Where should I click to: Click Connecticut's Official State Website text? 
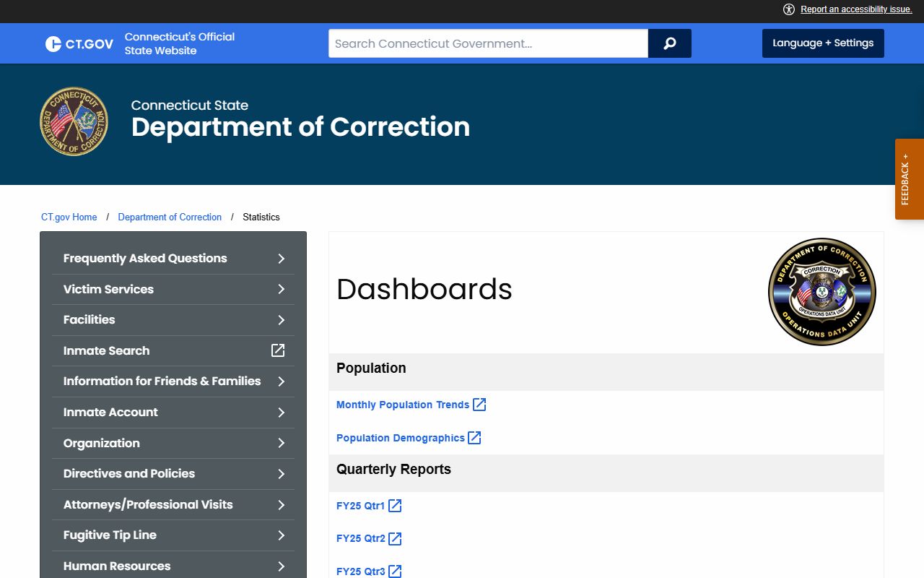[x=180, y=43]
